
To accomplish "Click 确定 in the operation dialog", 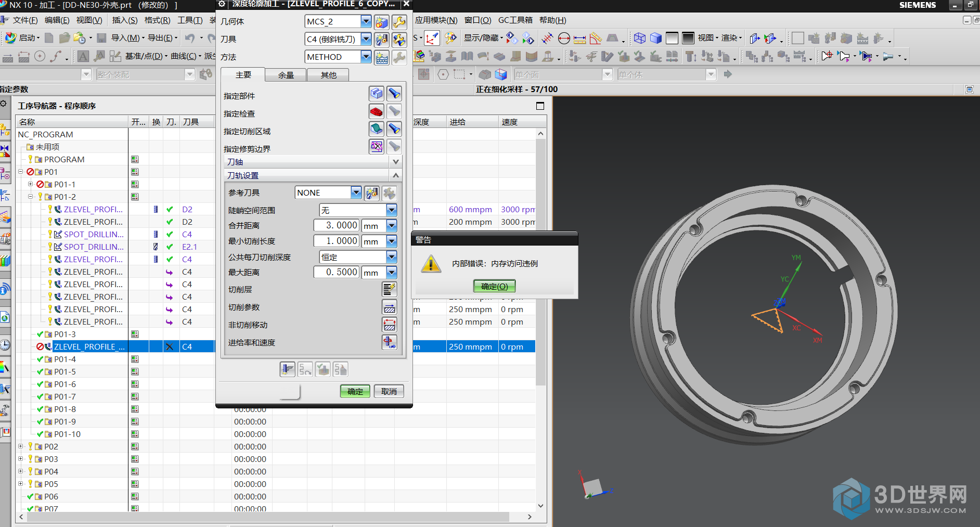I will 355,391.
